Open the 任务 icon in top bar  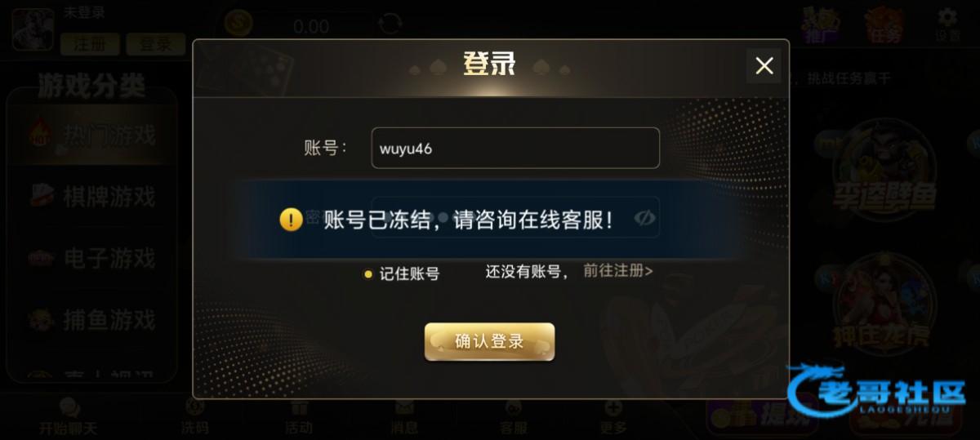tap(884, 24)
